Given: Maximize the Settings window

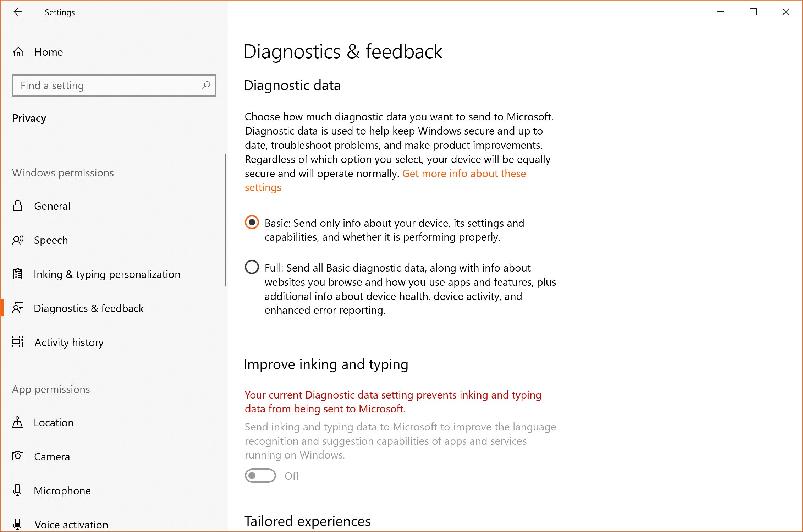Looking at the screenshot, I should [x=753, y=12].
